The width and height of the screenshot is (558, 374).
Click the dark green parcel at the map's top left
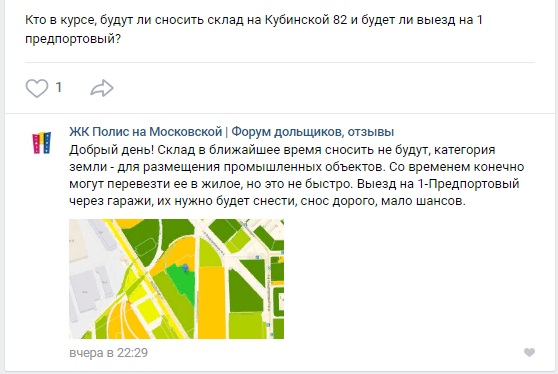click(142, 240)
